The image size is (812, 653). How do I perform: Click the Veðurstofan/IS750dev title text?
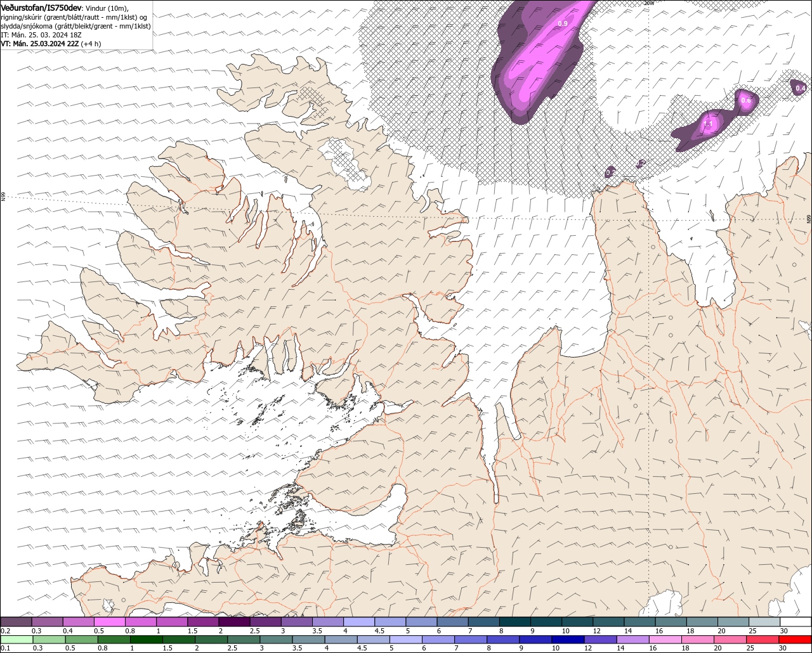(41, 7)
